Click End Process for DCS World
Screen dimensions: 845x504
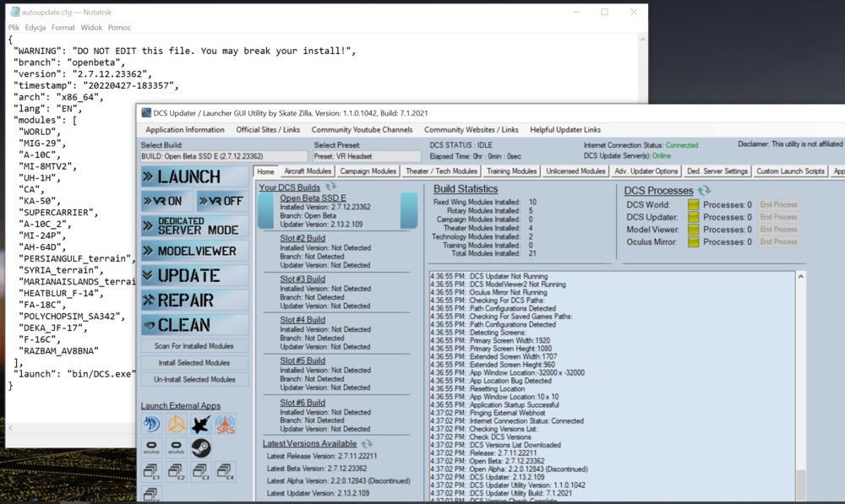pos(778,204)
